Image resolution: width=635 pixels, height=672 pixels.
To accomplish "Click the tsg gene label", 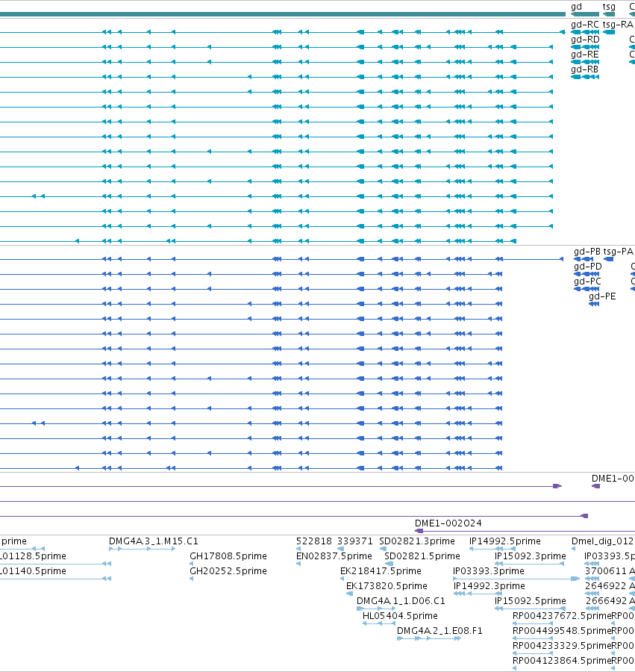I will (609, 7).
